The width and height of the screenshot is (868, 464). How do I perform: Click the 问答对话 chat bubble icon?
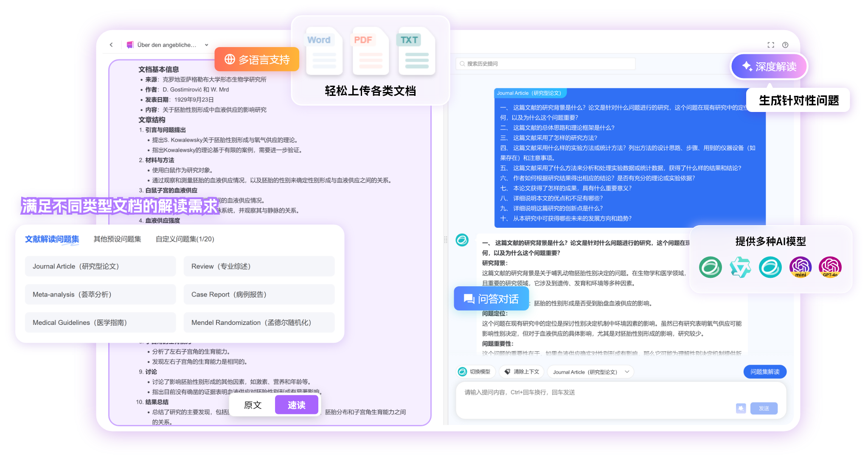[469, 299]
